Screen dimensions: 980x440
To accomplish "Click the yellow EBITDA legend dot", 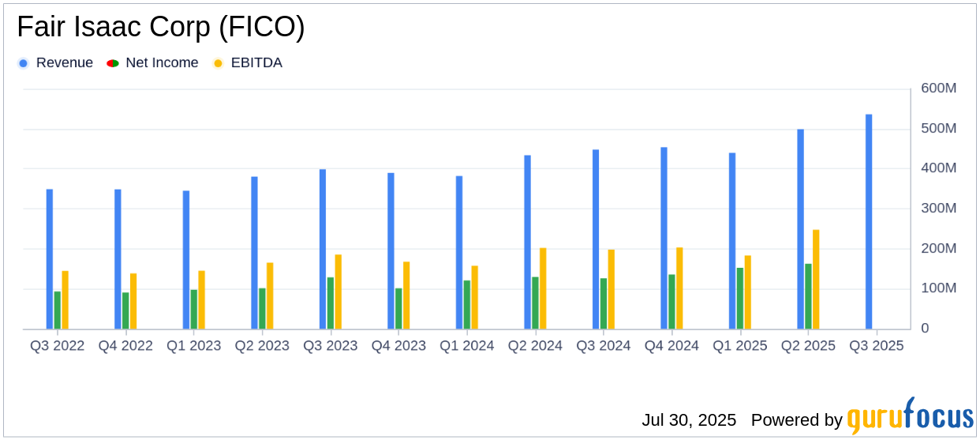I will (219, 63).
